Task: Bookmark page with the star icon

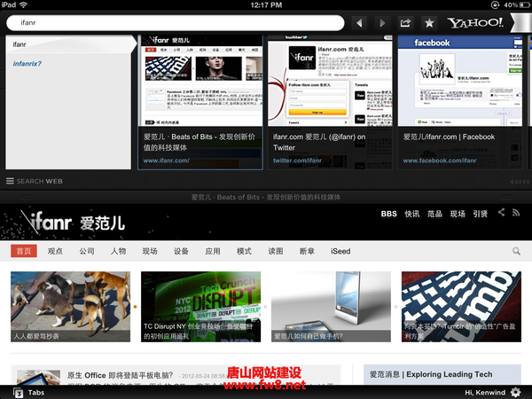Action: tap(429, 23)
